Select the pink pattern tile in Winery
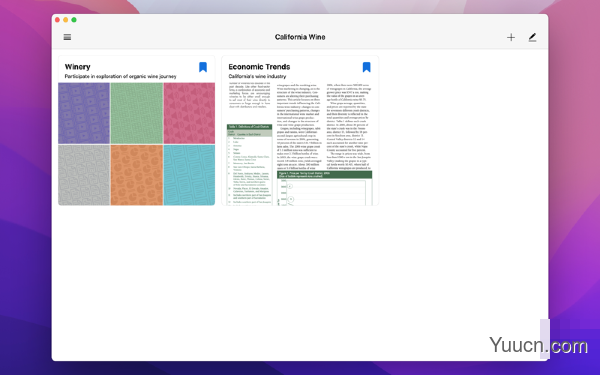600x375 pixels. [x=189, y=113]
